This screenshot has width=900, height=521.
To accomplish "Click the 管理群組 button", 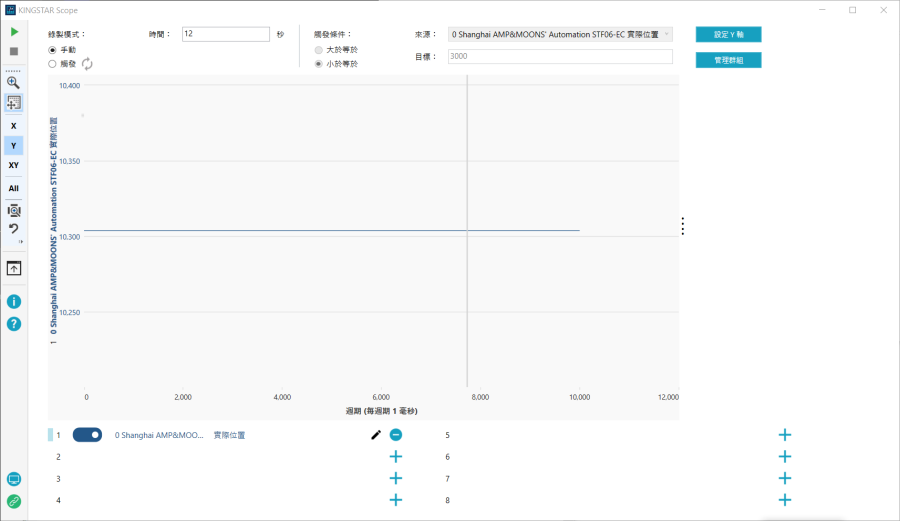I will pyautogui.click(x=728, y=60).
